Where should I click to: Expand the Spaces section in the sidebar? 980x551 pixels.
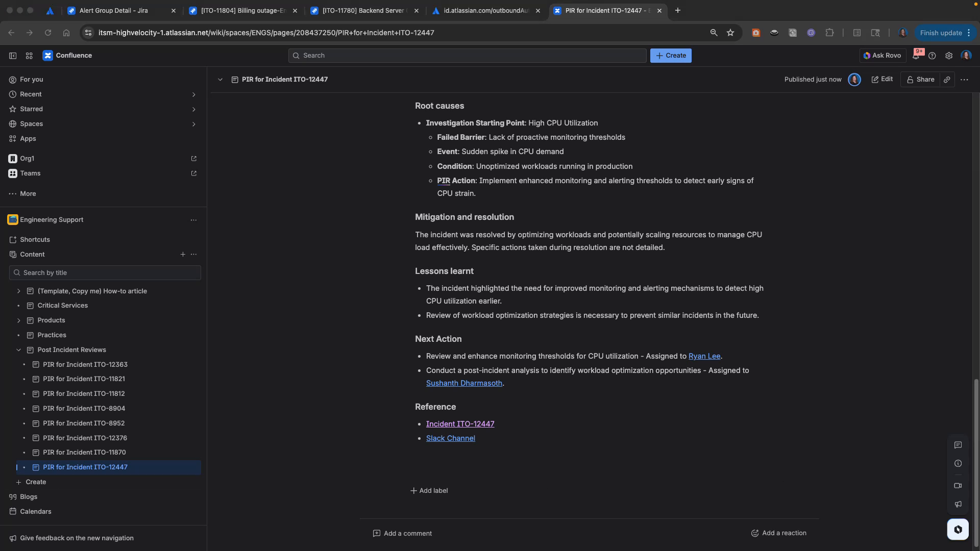point(194,124)
